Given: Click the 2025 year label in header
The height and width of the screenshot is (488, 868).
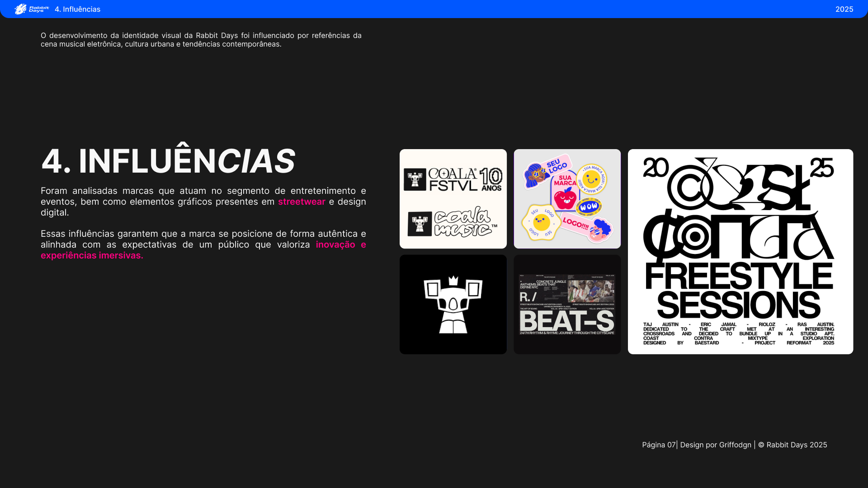Looking at the screenshot, I should [x=844, y=9].
